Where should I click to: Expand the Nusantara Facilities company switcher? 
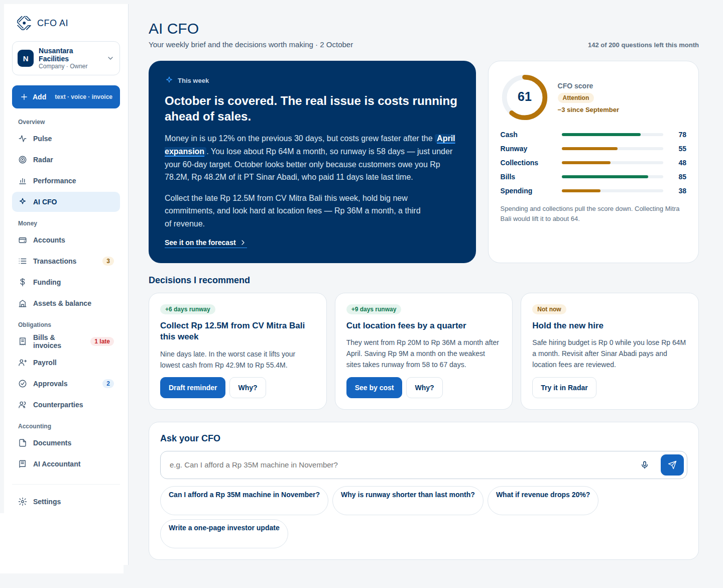point(66,58)
